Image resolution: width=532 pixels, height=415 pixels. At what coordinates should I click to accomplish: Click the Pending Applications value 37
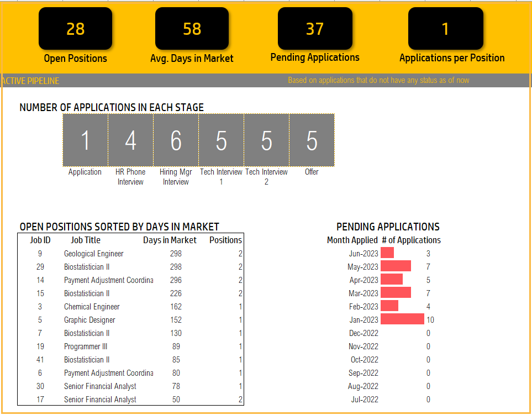pos(315,29)
